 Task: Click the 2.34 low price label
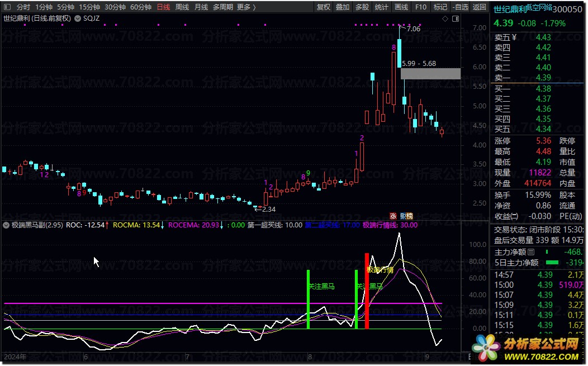click(269, 209)
